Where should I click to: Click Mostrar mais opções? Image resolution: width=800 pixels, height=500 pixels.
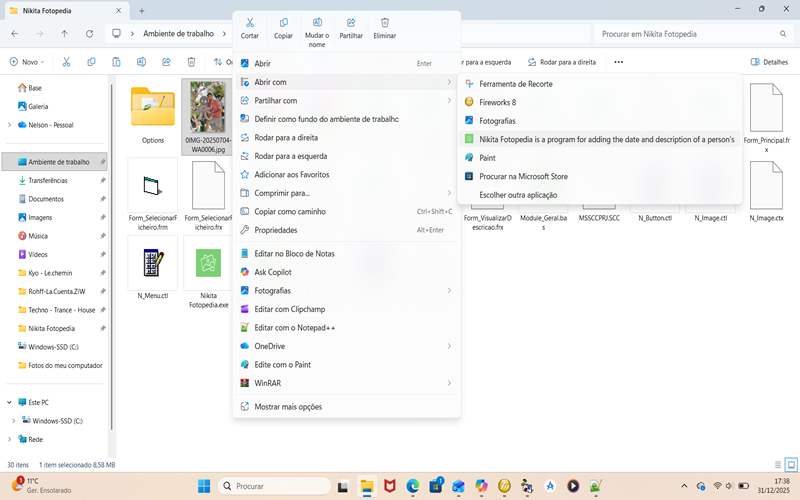tap(288, 407)
